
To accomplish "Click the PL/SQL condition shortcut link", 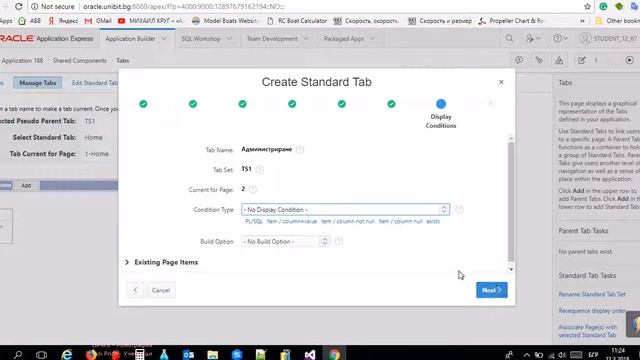I will pyautogui.click(x=253, y=221).
